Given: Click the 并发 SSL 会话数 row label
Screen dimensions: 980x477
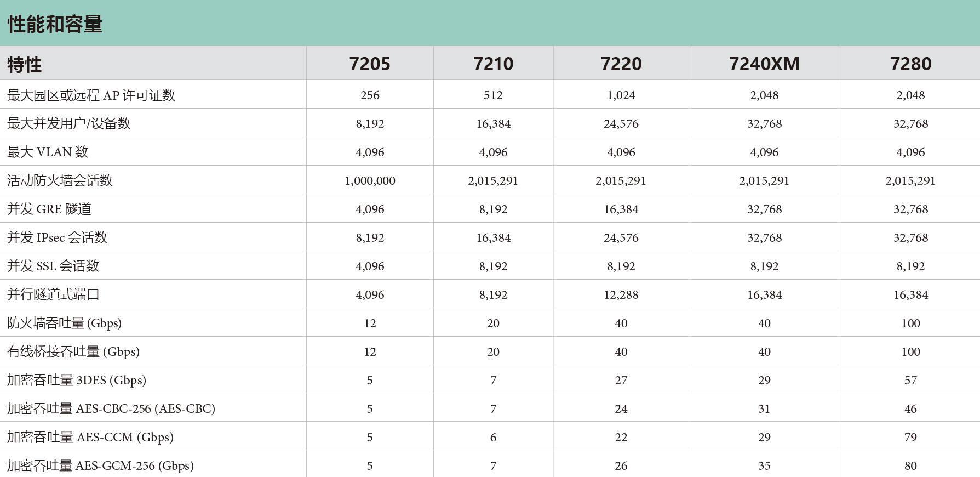Looking at the screenshot, I should (53, 266).
